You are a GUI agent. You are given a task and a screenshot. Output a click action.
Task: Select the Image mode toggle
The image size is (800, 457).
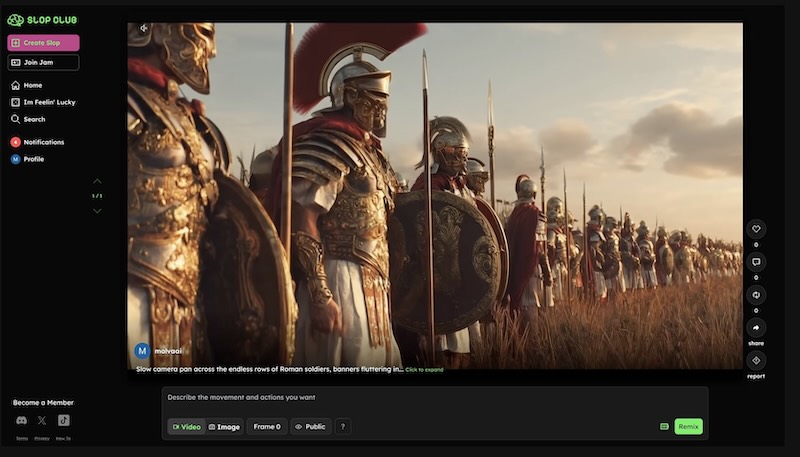(x=224, y=427)
